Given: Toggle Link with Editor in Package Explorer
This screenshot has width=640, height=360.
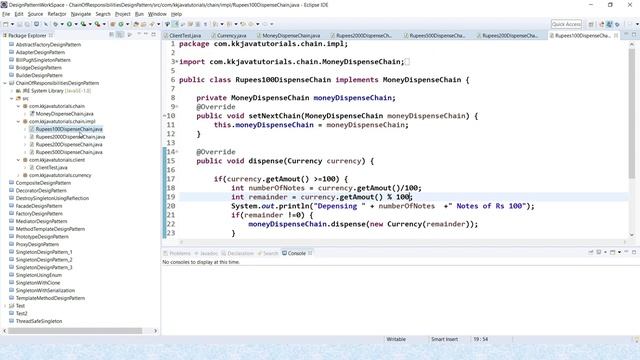Looking at the screenshot, I should 120,35.
